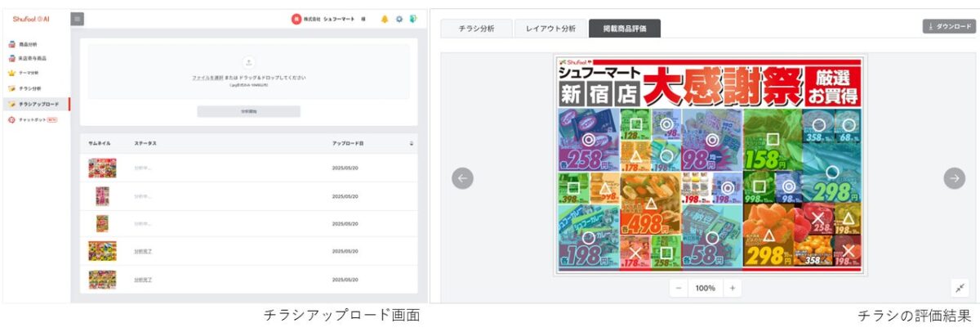Click the ファイルを選択 link
The width and height of the screenshot is (980, 332).
pyautogui.click(x=207, y=77)
